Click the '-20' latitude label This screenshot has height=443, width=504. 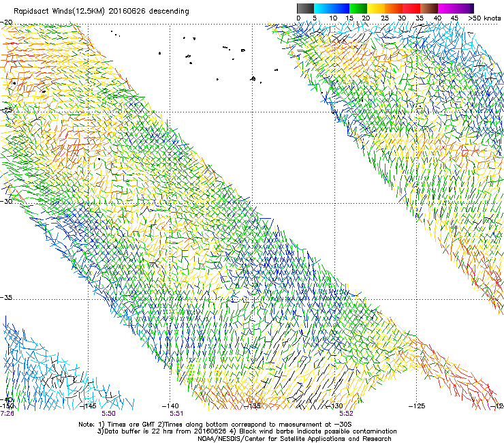point(6,22)
